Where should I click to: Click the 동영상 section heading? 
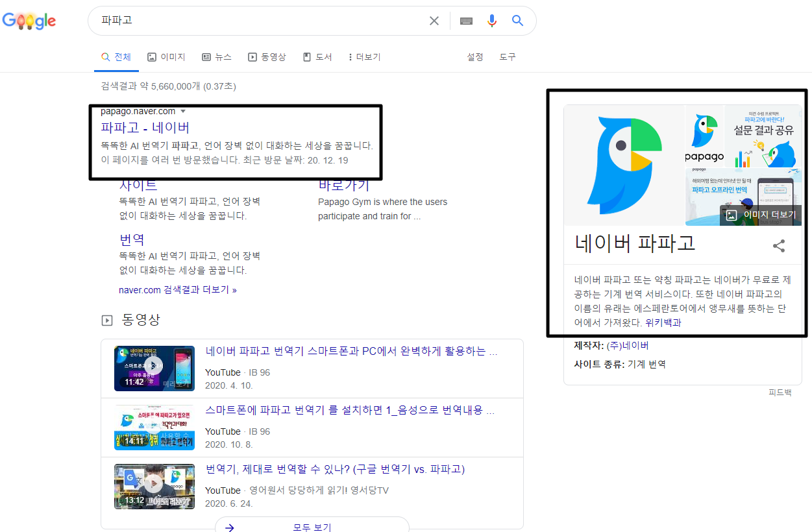point(141,320)
